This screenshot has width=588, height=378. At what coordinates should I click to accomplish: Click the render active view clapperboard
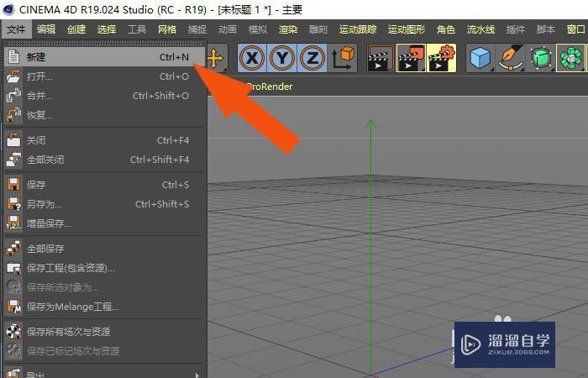381,58
